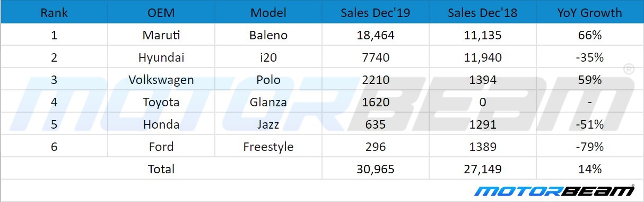Click the MotorBeam logo at bottom right

554,191
